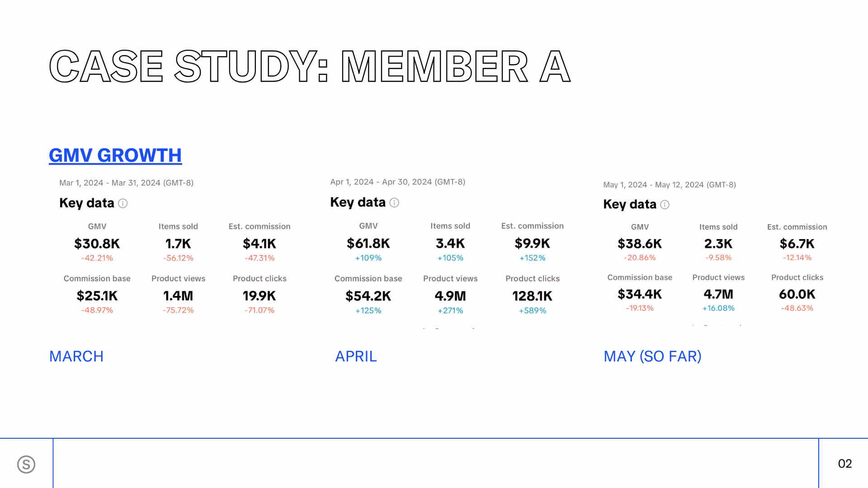Click the info icon beside May Key data
Image resolution: width=868 pixels, height=488 pixels.
[665, 205]
